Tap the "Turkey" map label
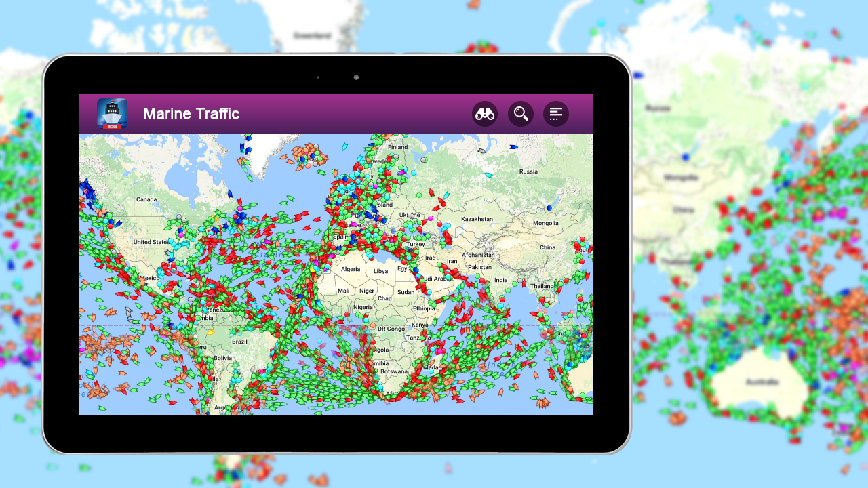The width and height of the screenshot is (868, 488). pos(414,244)
